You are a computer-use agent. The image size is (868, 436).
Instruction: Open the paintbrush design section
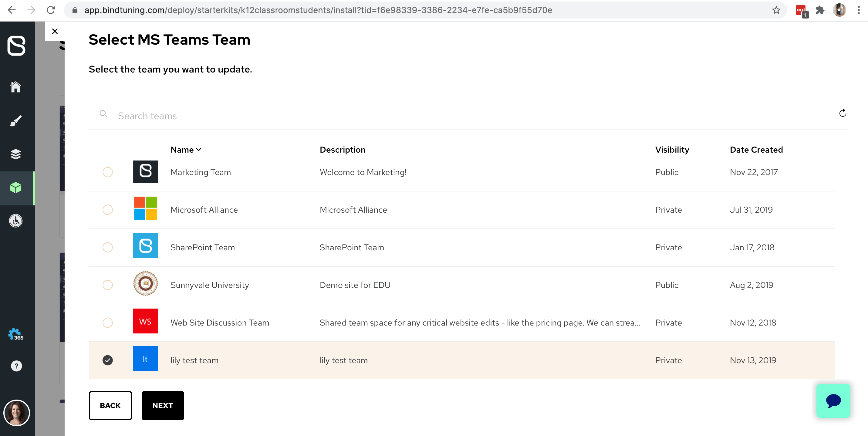[x=15, y=121]
